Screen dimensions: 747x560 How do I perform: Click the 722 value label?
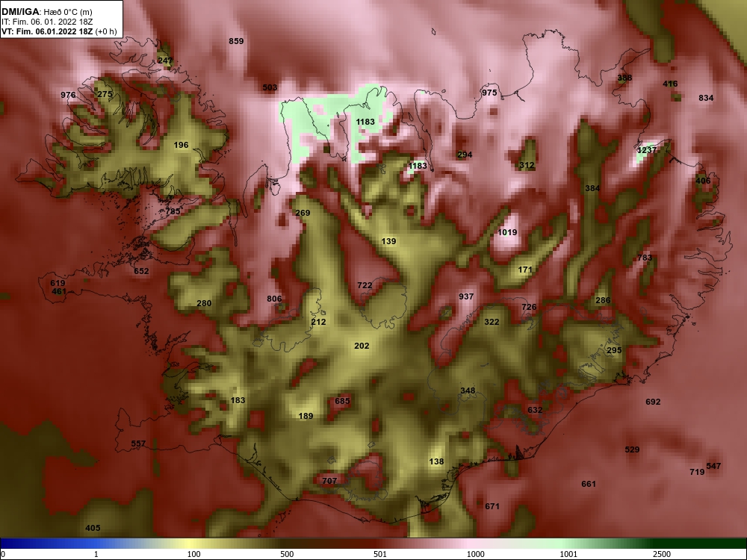click(365, 284)
